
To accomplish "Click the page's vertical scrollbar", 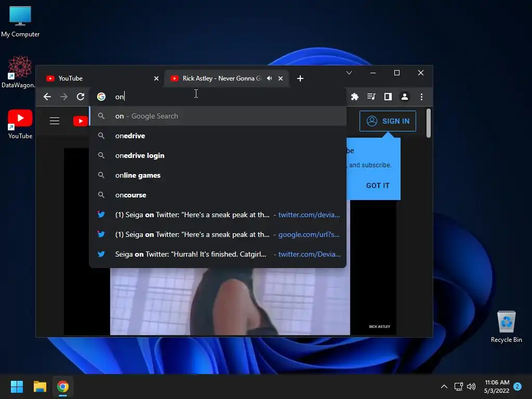I will click(x=429, y=123).
